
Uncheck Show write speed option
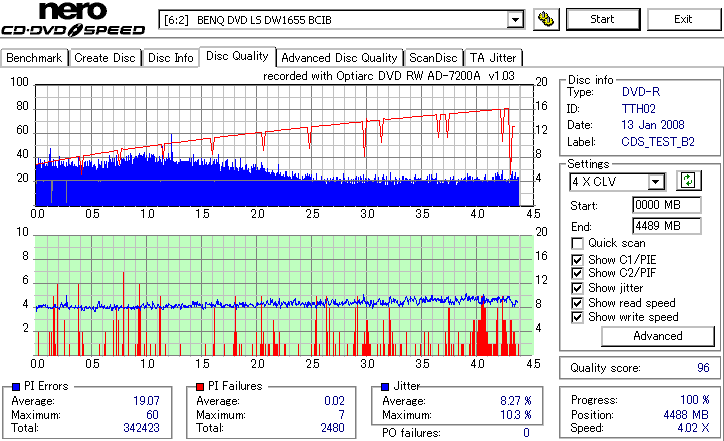(x=577, y=317)
